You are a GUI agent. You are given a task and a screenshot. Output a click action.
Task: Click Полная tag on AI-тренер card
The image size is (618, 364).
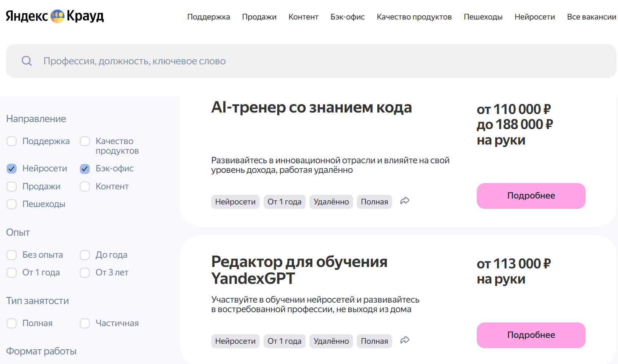pyautogui.click(x=374, y=202)
